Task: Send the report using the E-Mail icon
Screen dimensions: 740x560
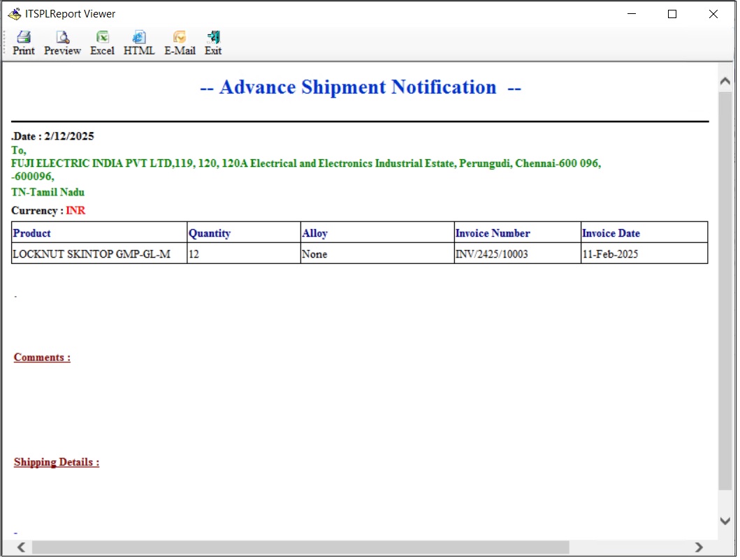Action: coord(180,42)
